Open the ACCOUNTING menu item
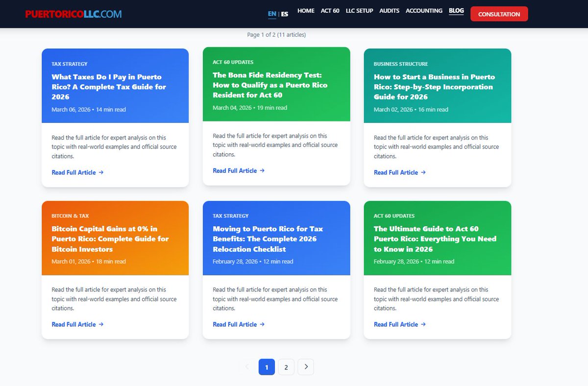 click(x=424, y=11)
